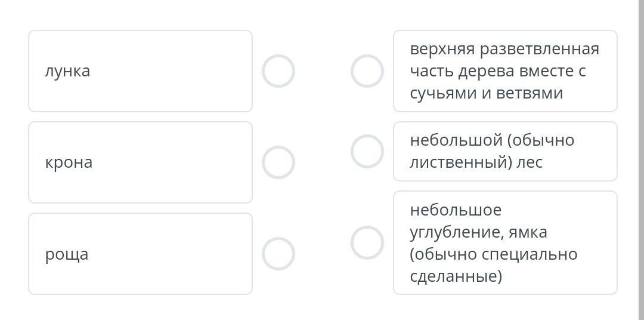
Task: Select the radio circle next to крона
Action: pyautogui.click(x=278, y=162)
